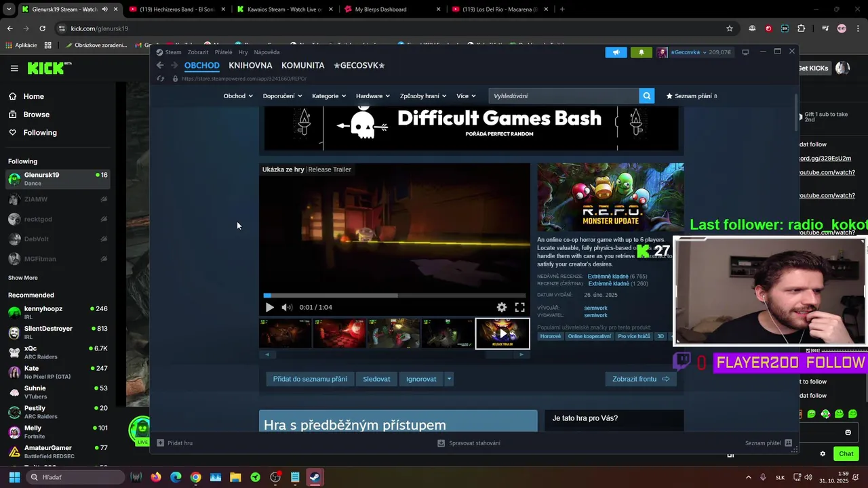Open Spravovat stahování downloads
The width and height of the screenshot is (868, 488).
pyautogui.click(x=469, y=443)
